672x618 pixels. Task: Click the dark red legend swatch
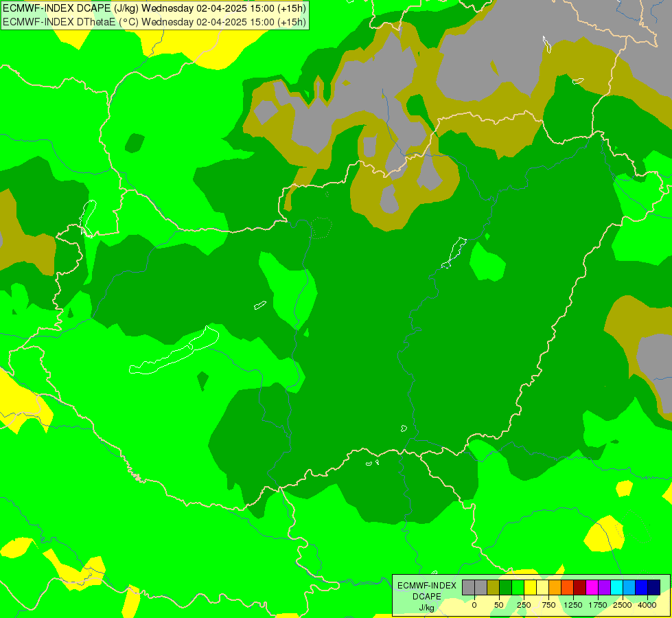(x=579, y=587)
